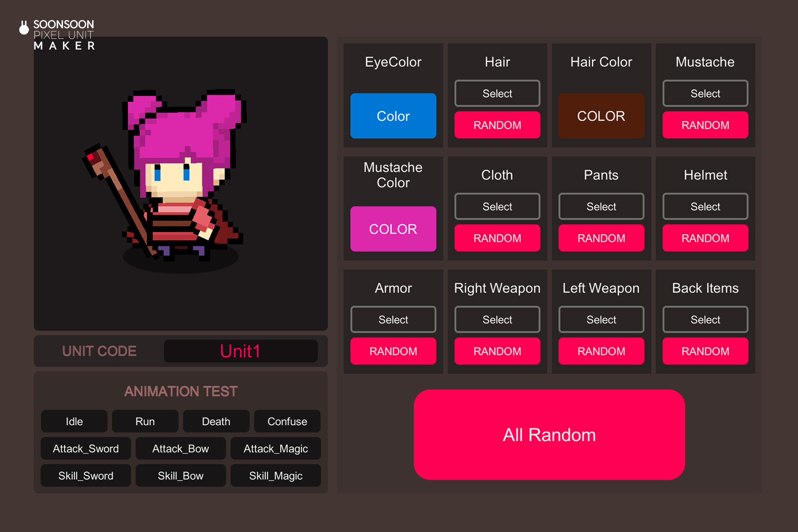Click Select under Back Items
This screenshot has height=532, width=798.
(705, 319)
